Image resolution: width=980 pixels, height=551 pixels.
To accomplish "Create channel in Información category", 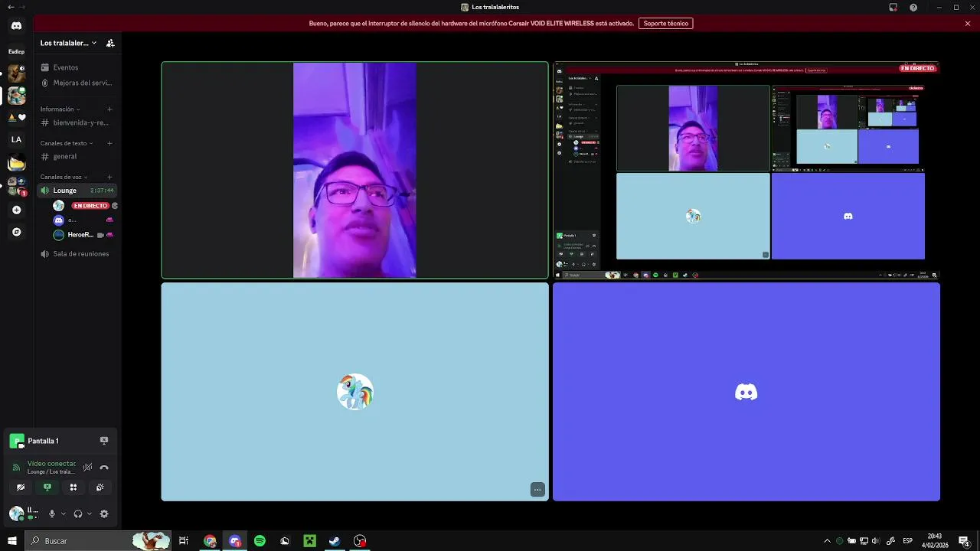I will pyautogui.click(x=109, y=109).
